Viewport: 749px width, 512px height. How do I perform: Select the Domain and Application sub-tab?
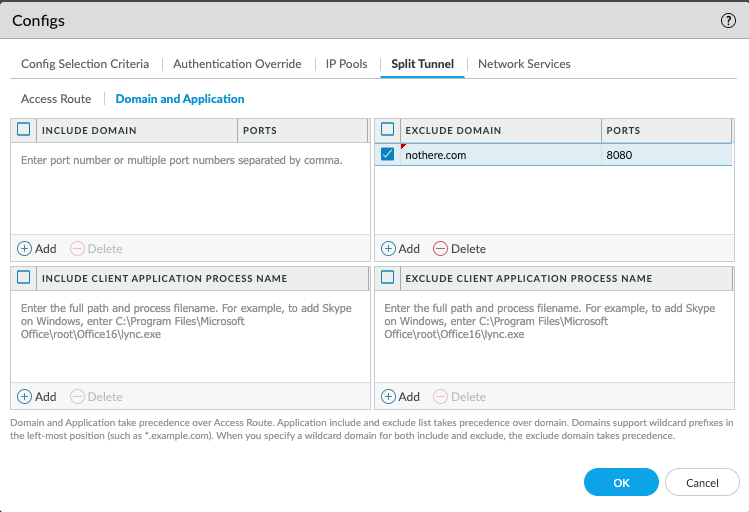tap(180, 99)
